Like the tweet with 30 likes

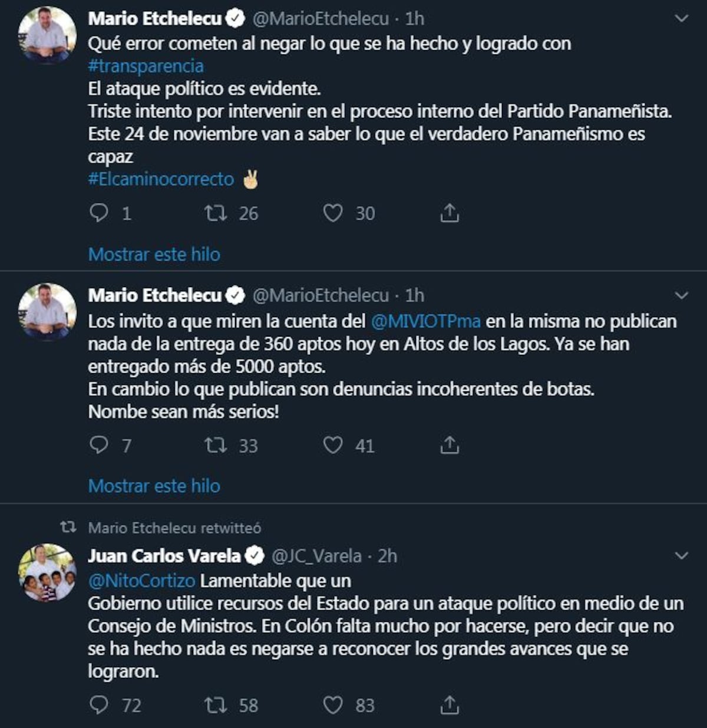point(333,213)
